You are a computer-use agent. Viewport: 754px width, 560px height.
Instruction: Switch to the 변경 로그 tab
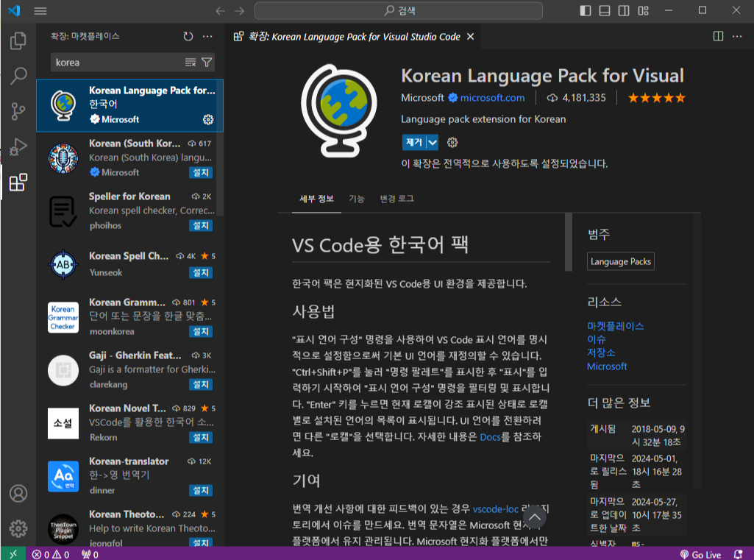(396, 199)
